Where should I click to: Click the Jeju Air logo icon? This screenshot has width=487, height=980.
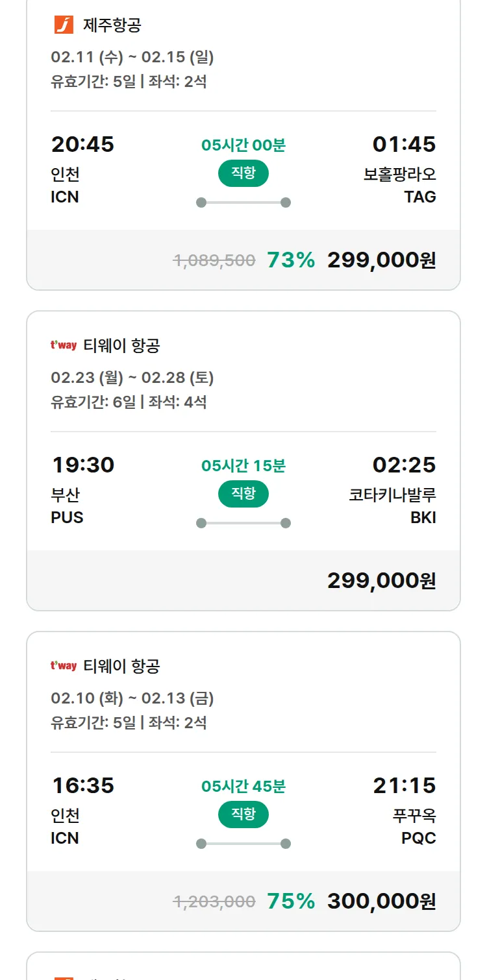point(64,25)
